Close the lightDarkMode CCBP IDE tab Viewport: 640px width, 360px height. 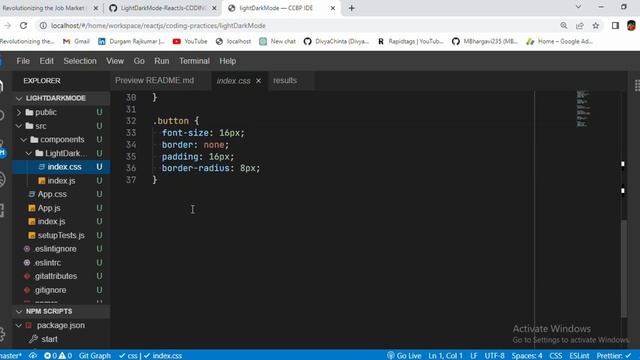pos(333,8)
